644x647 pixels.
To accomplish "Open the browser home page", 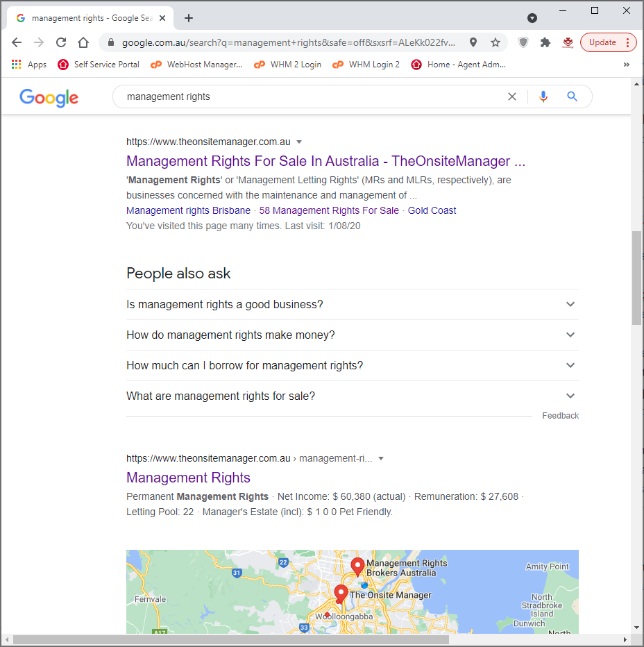I will pos(83,42).
